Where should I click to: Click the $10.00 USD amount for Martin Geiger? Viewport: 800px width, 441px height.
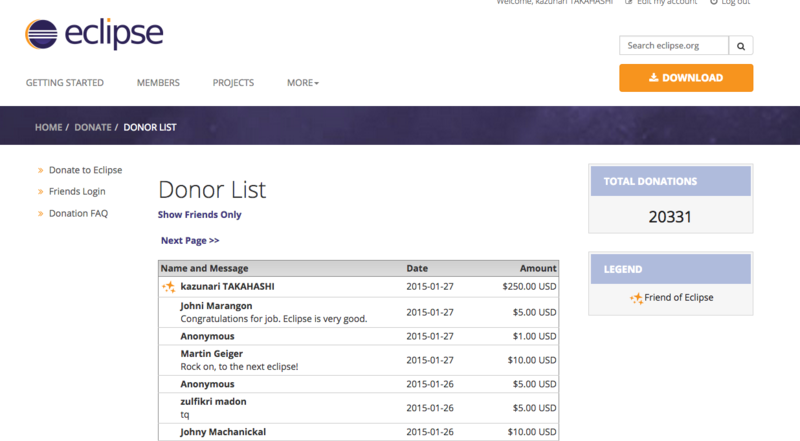click(x=532, y=360)
